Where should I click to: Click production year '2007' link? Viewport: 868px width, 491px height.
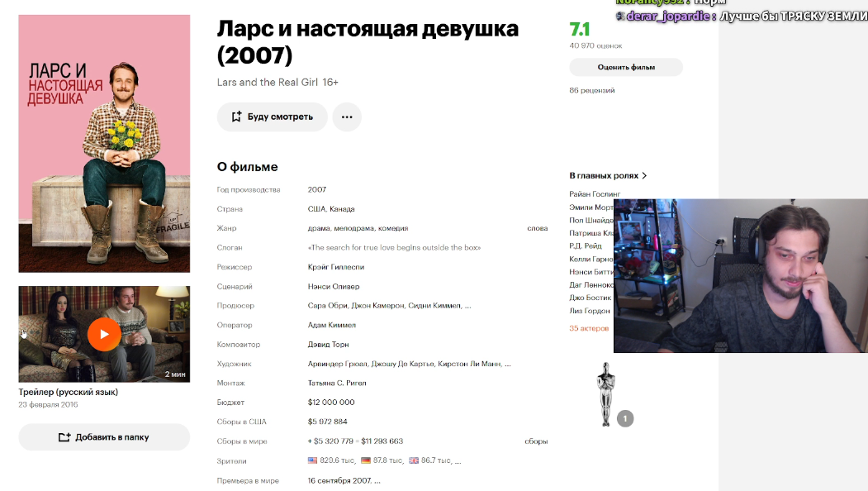(x=317, y=189)
